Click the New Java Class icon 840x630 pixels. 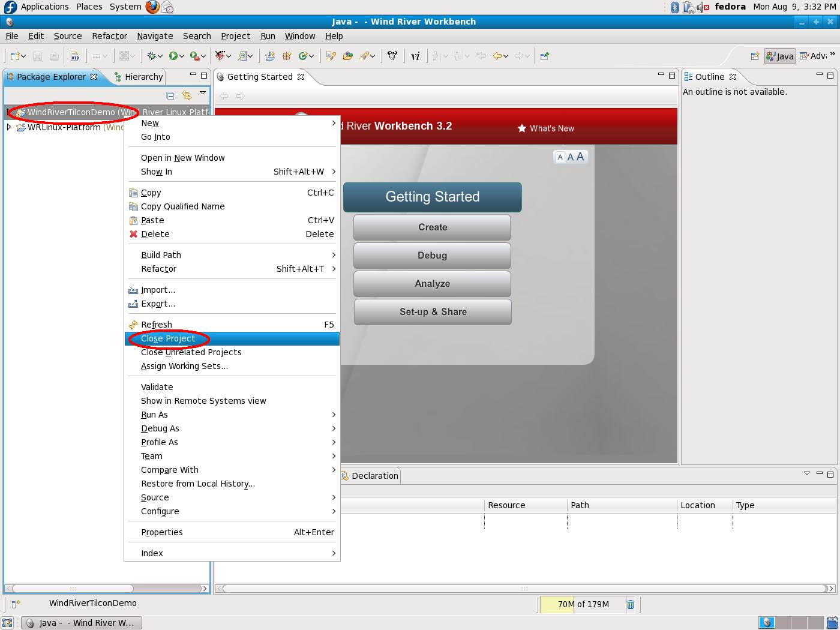304,56
